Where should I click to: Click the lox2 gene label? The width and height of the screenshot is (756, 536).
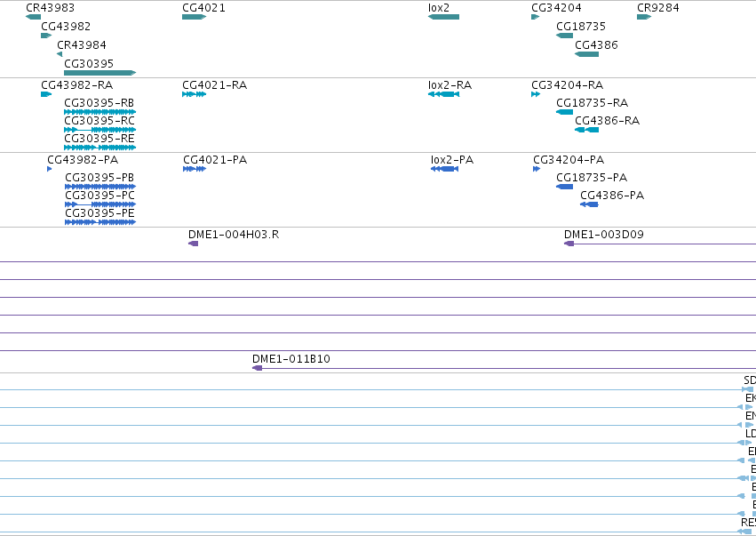(x=439, y=8)
